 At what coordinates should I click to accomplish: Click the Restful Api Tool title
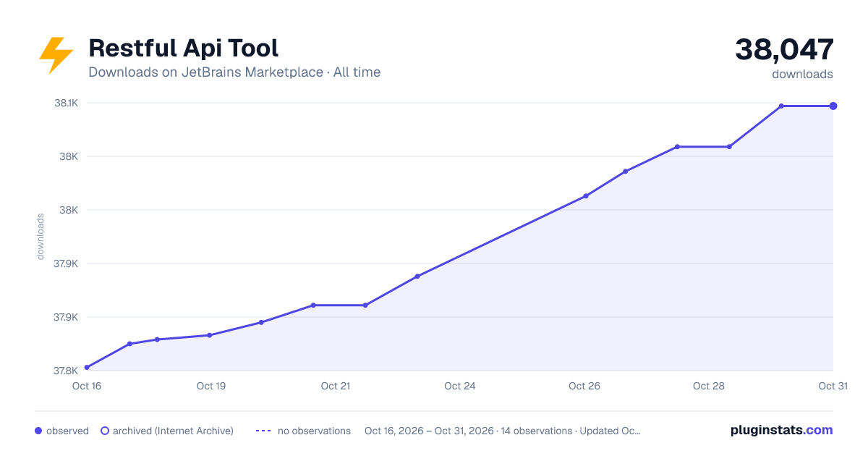coord(183,48)
